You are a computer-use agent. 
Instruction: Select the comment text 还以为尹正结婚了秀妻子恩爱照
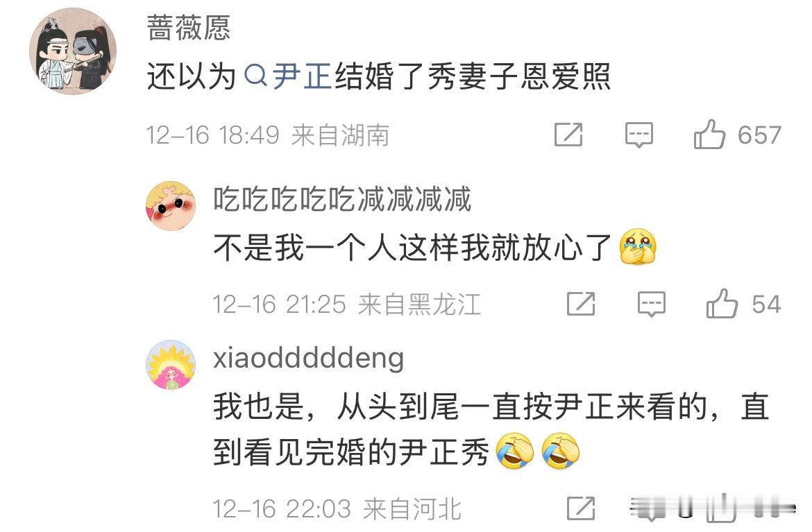pyautogui.click(x=379, y=76)
